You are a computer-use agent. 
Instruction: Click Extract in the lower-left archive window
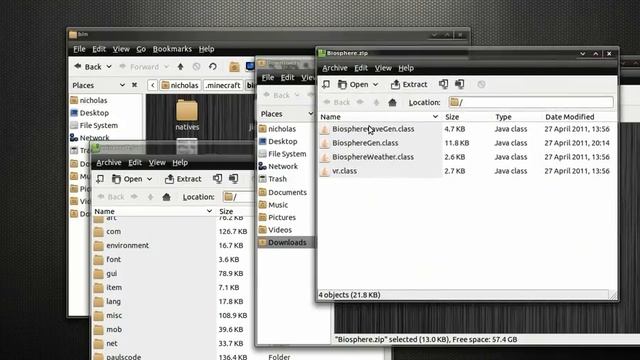[183, 179]
